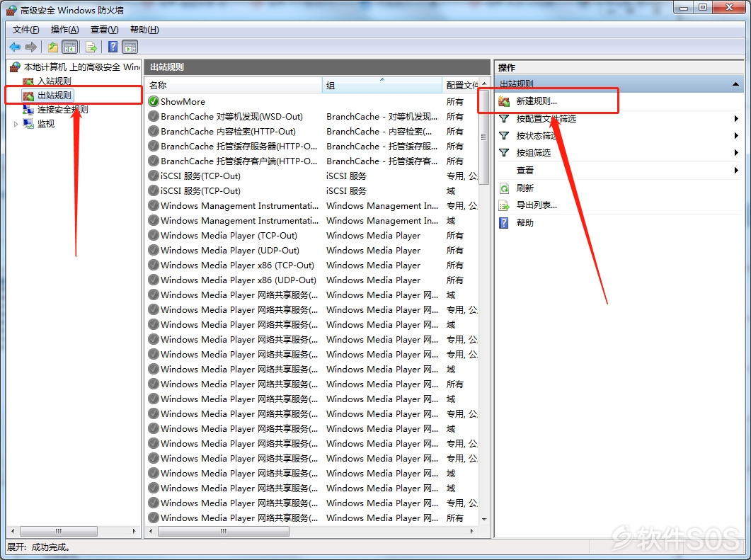Click 刷新 in the Actions pane
This screenshot has width=751, height=560.
[x=525, y=188]
